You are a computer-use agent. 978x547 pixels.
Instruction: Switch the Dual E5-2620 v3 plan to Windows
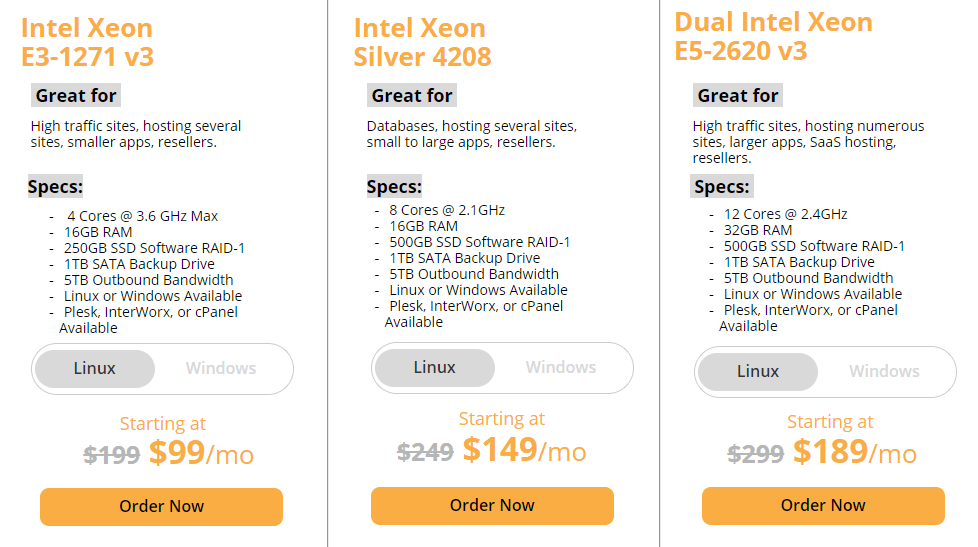pyautogui.click(x=884, y=371)
